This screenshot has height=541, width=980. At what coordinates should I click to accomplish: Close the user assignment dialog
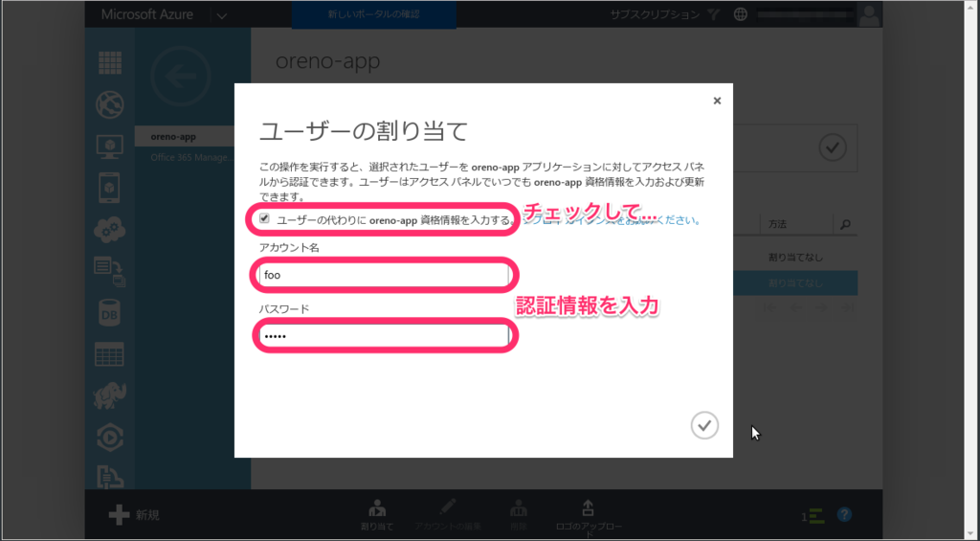(717, 101)
